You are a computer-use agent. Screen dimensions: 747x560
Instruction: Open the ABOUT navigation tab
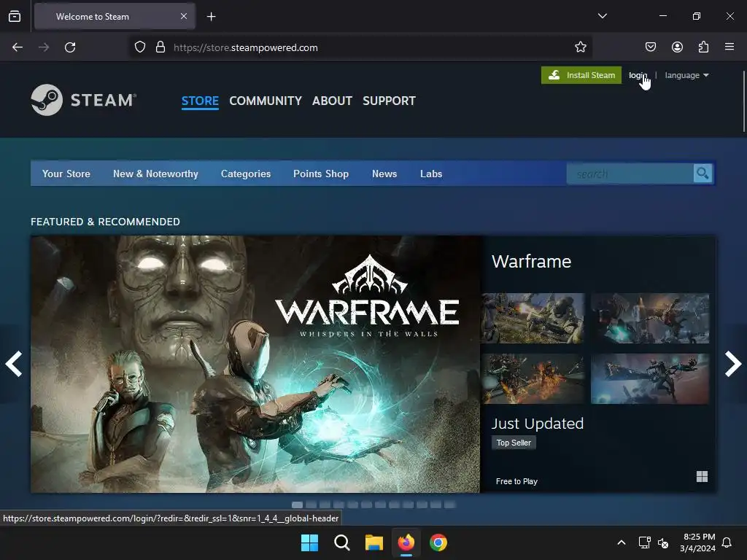point(332,101)
